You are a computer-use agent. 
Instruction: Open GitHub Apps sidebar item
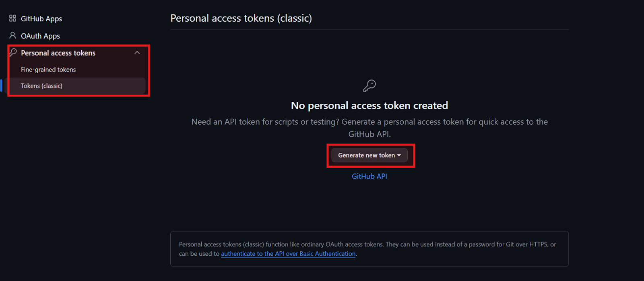(41, 18)
